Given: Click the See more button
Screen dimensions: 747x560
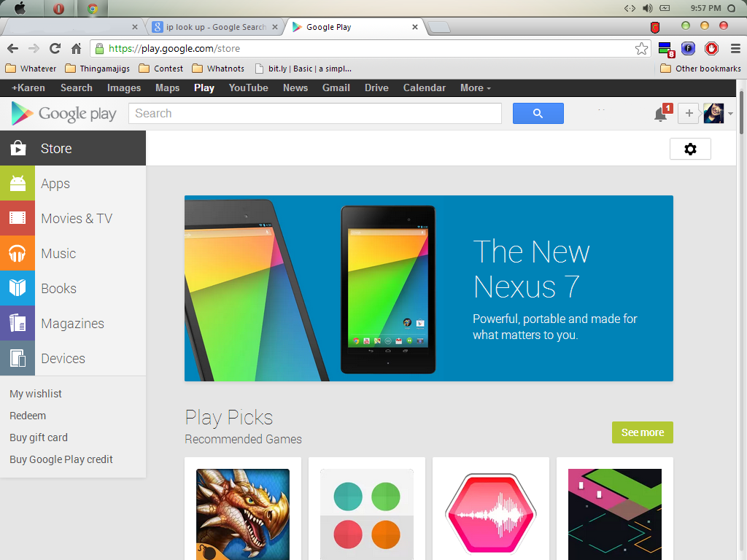Looking at the screenshot, I should click(x=642, y=432).
